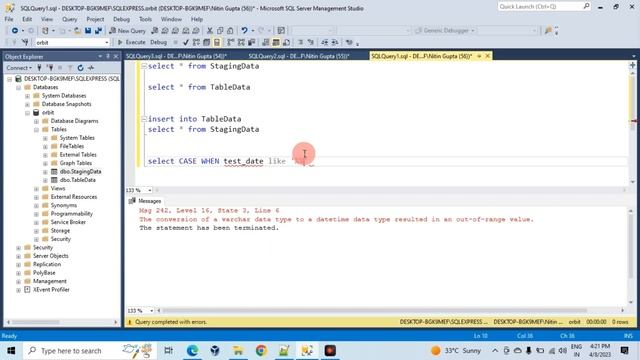Toggle Results to Grid mode
The height and width of the screenshot is (360, 640).
pos(276,42)
